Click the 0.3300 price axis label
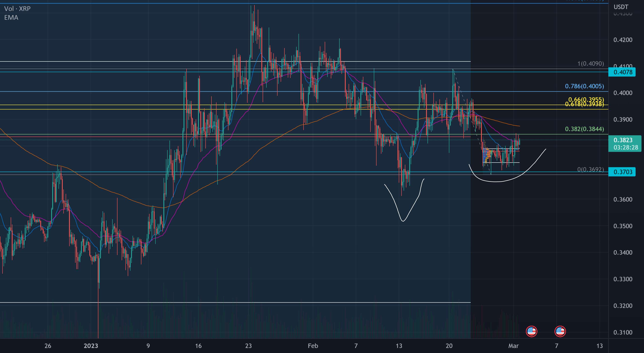Image resolution: width=644 pixels, height=353 pixels. click(x=623, y=279)
